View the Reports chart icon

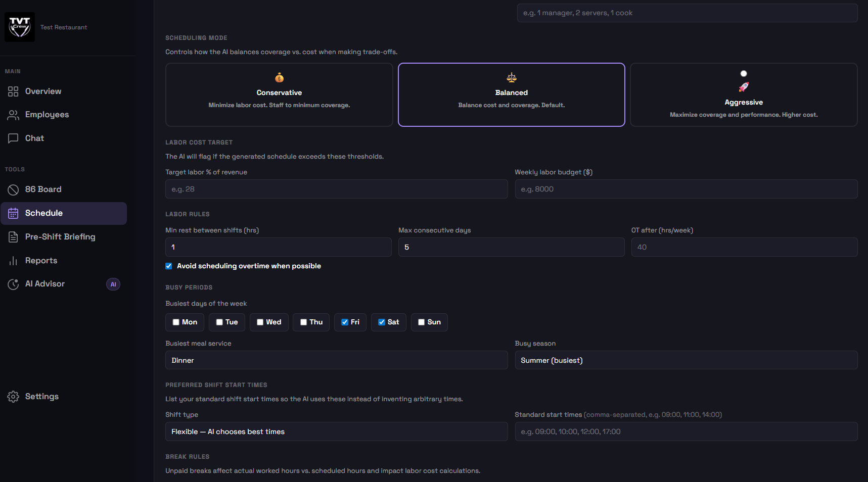click(14, 260)
